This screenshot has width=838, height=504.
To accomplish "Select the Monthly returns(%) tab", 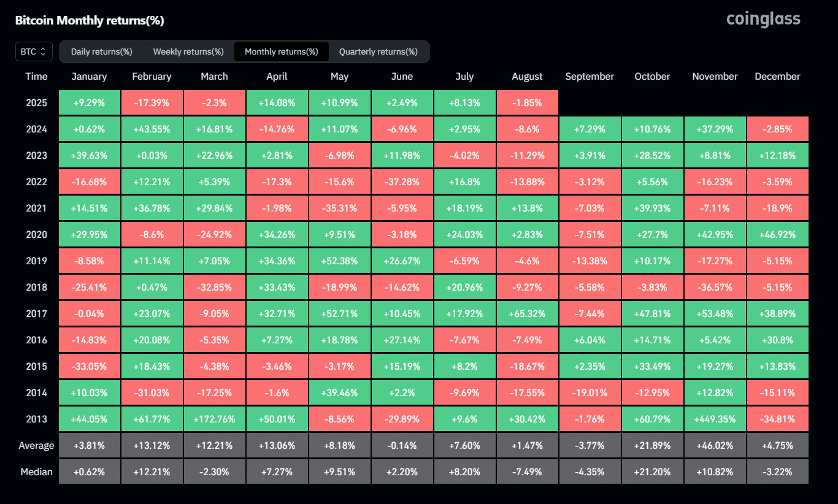I will pos(282,52).
